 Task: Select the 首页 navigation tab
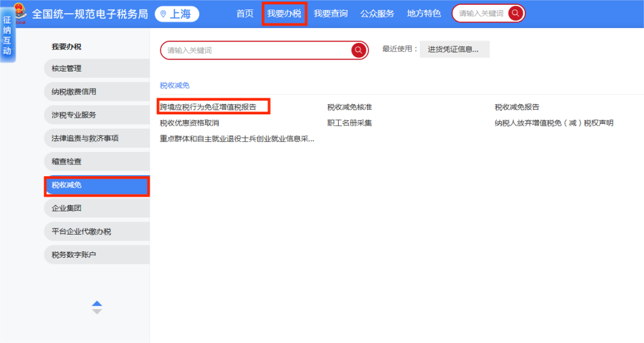244,14
